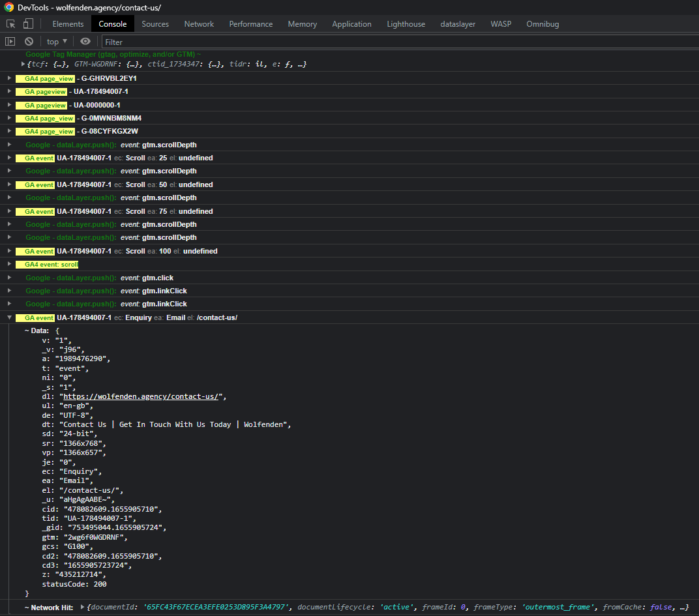Toggle the live expression eye icon
699x616 pixels.
tap(85, 42)
